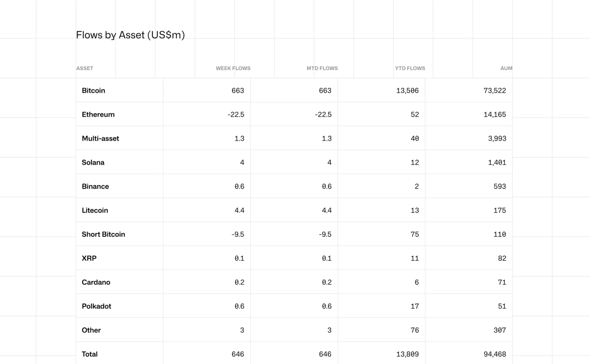
Task: Select Bitcoin AUM value 73,522
Action: [495, 91]
